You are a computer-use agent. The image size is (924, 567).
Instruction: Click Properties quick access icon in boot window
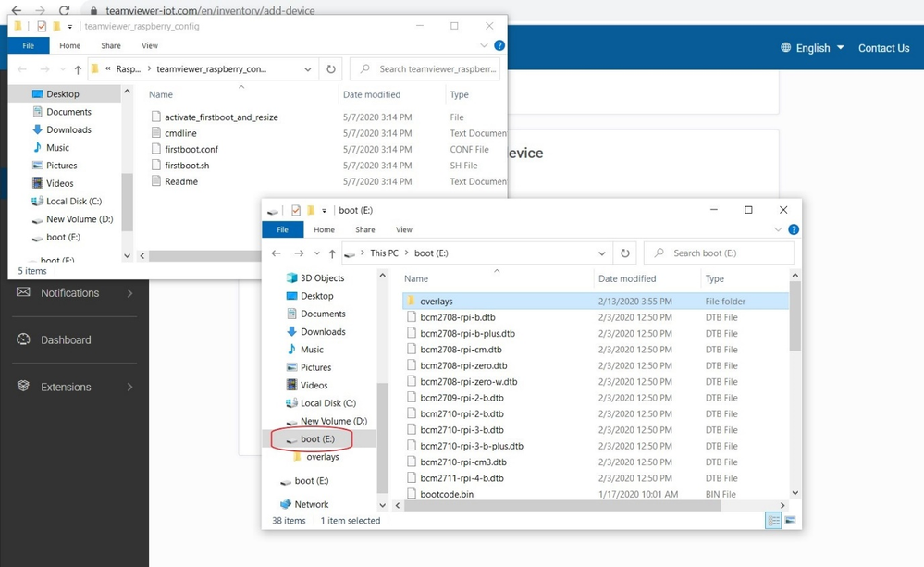pos(296,210)
